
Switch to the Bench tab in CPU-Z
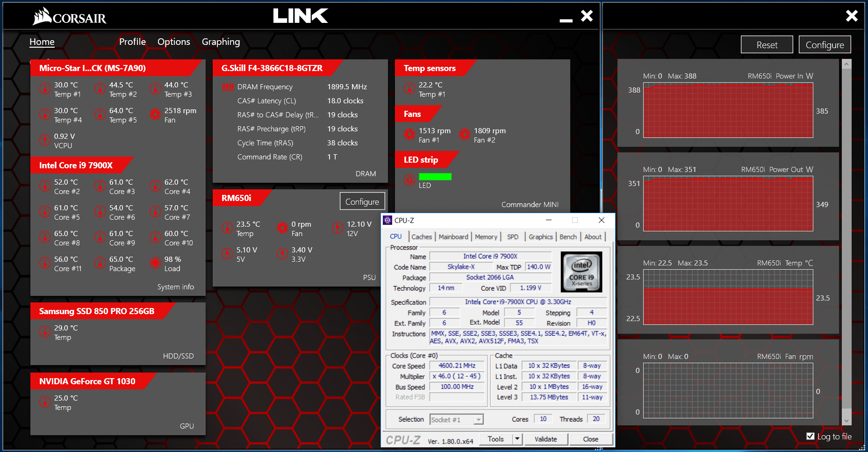pos(568,237)
